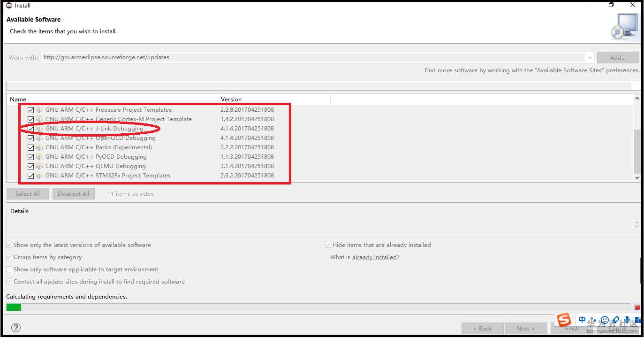Viewport: 644px width, 338px height.
Task: Click the 'Calculating requirements and dependencies.' status text
Action: pyautogui.click(x=67, y=297)
